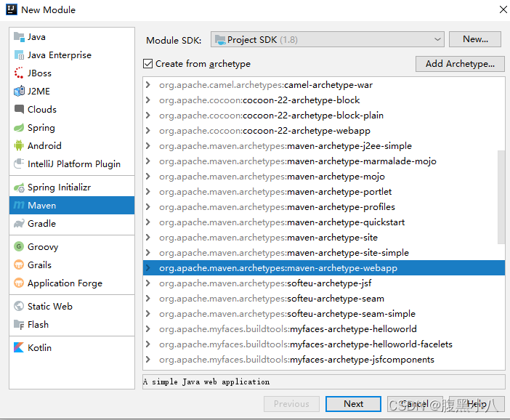Select Static Web module type
The image size is (510, 420).
click(72, 306)
